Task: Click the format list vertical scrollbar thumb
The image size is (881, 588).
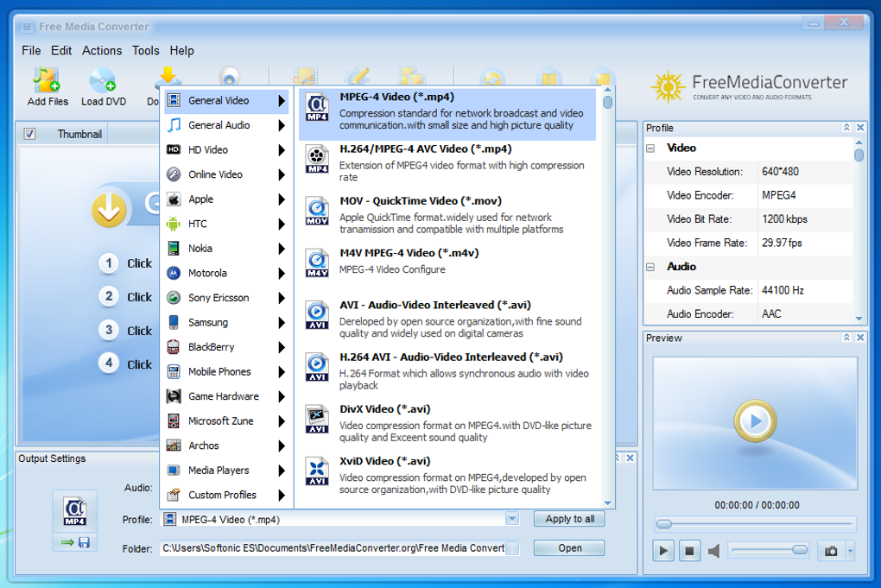Action: tap(607, 102)
